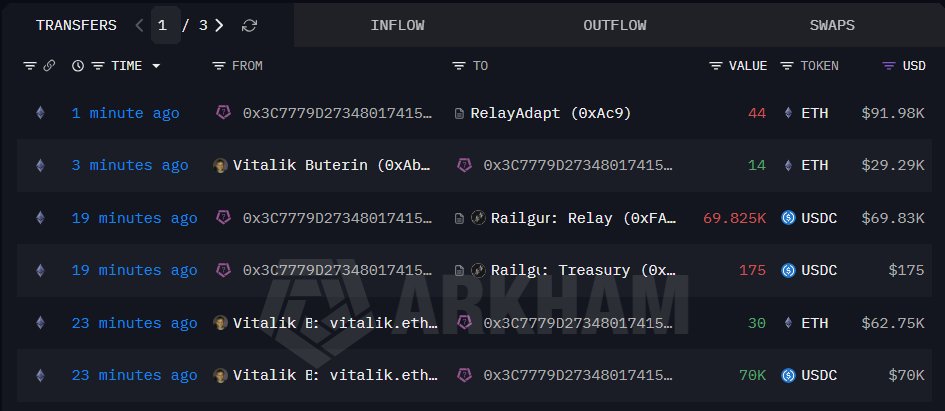Toggle the TIME sort arrow
Viewport: 945px width, 411px height.
(156, 66)
